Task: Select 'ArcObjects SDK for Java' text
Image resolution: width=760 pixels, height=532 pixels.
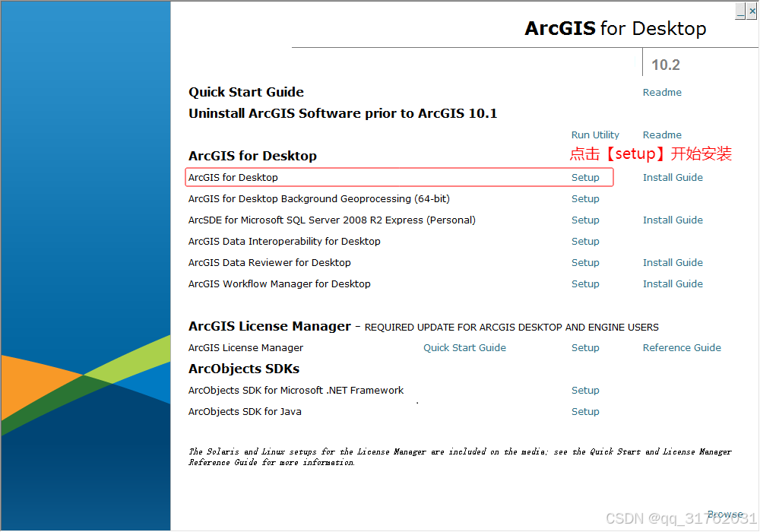Action: point(245,412)
